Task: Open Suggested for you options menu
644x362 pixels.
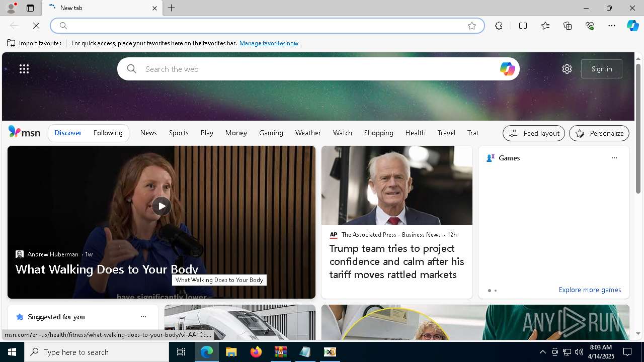Action: [143, 317]
